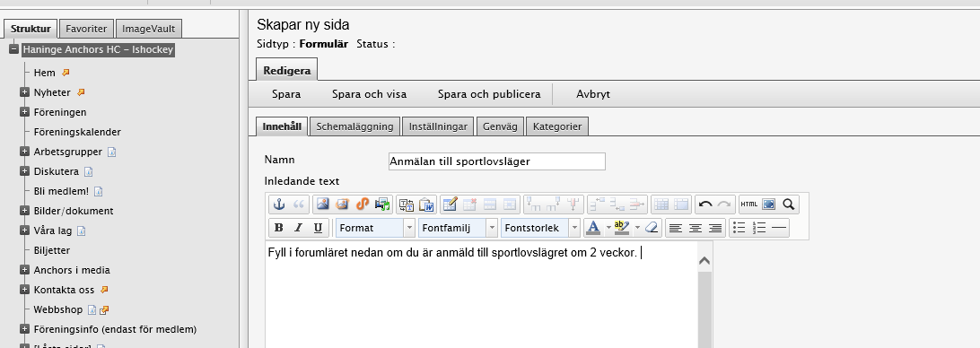Select Föreningskalender in the tree
Viewport: 980px width, 348px height.
[77, 133]
